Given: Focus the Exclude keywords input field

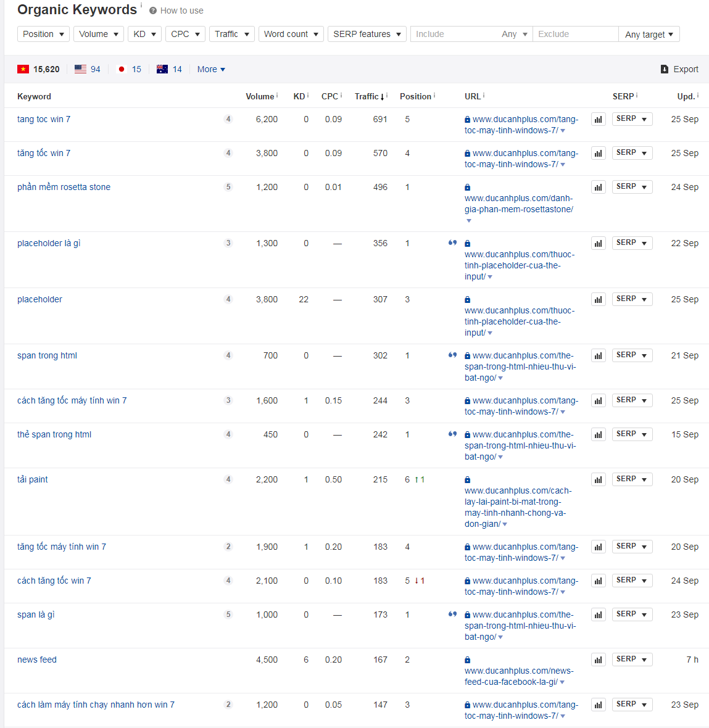Looking at the screenshot, I should (x=574, y=34).
